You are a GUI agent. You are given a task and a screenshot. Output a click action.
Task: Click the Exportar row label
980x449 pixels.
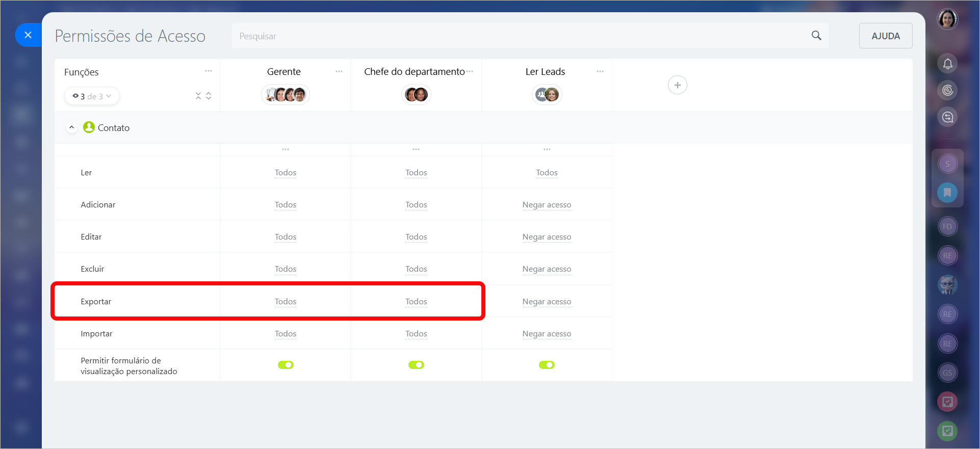[96, 302]
